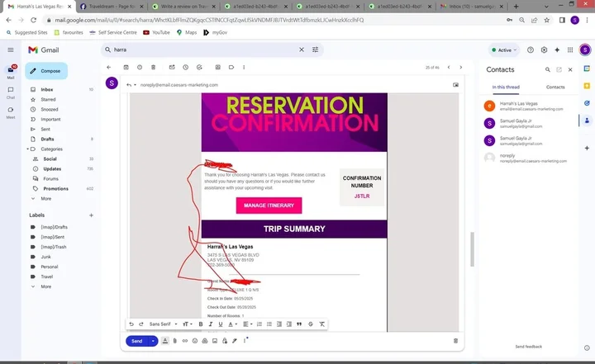Image resolution: width=595 pixels, height=364 pixels.
Task: Open the Google apps grid
Action: coord(570,50)
